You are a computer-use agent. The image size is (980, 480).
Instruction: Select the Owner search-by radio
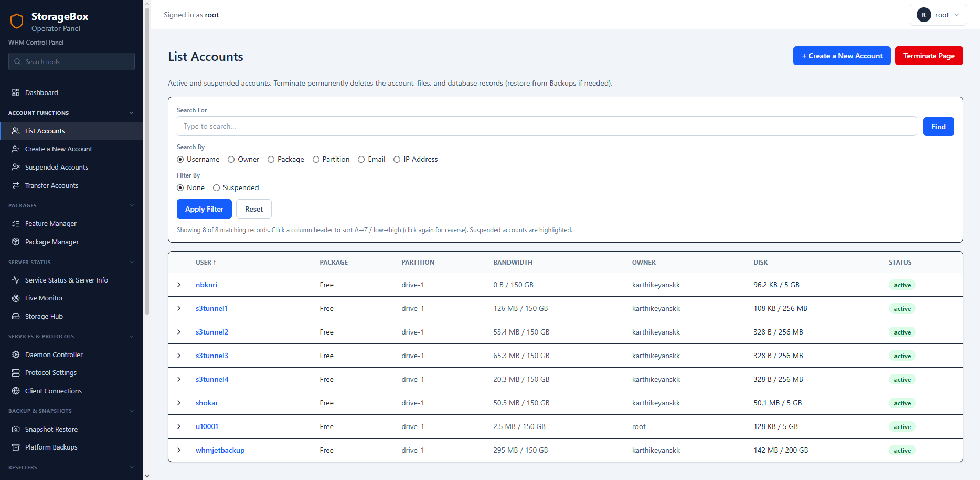(231, 159)
